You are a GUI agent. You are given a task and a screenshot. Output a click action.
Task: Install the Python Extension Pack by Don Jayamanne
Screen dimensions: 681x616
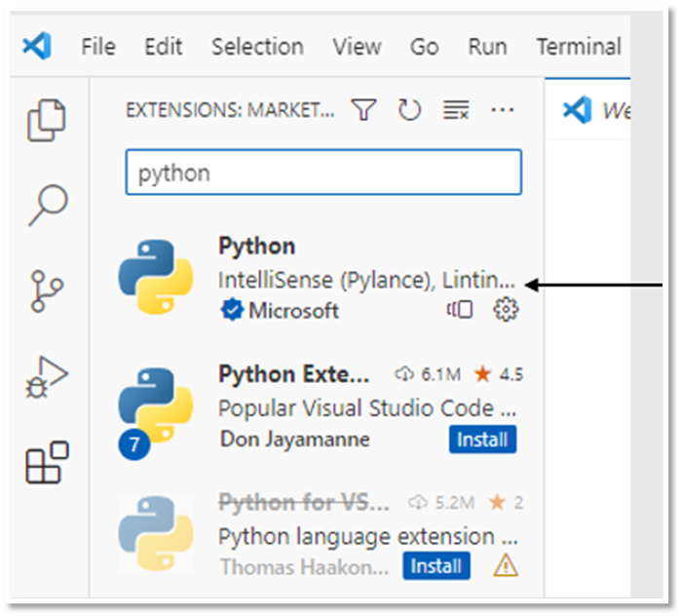point(483,440)
